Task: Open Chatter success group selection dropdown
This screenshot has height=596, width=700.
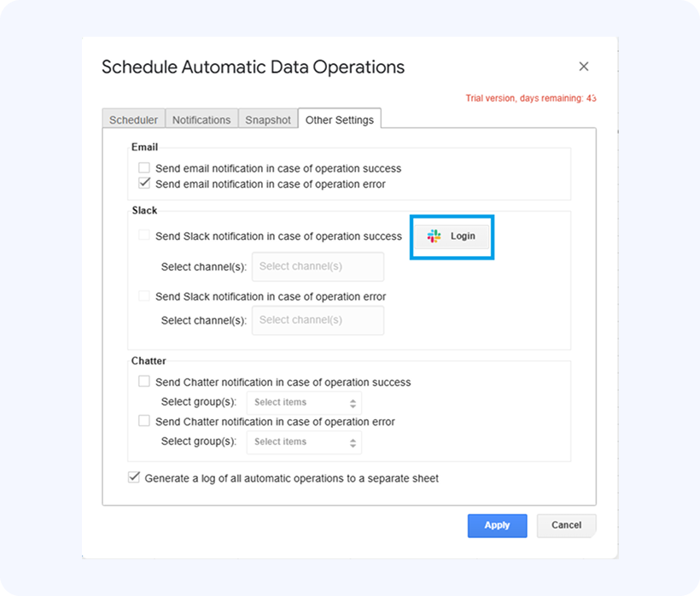Action: [304, 402]
